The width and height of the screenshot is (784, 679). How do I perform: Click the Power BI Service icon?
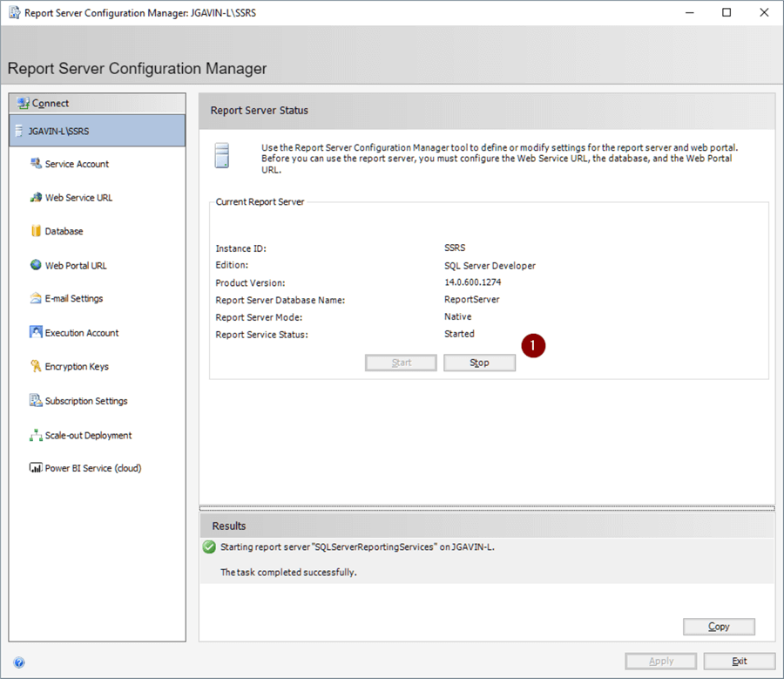point(36,468)
